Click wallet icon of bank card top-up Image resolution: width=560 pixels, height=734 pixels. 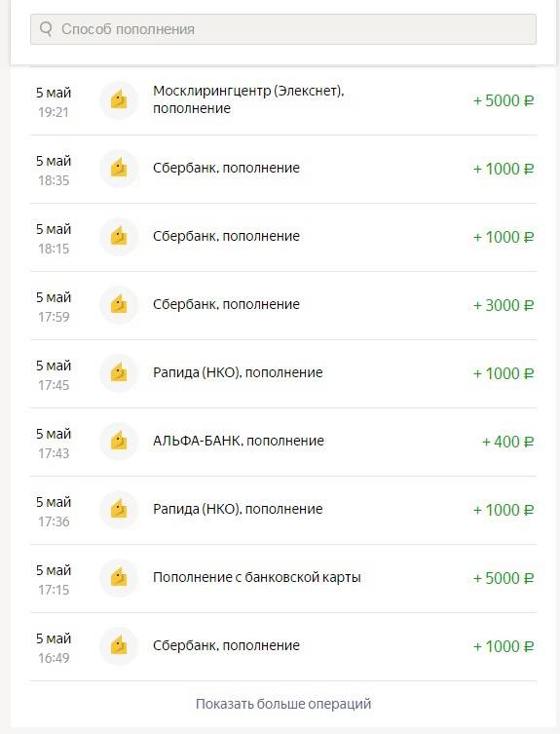pyautogui.click(x=119, y=578)
